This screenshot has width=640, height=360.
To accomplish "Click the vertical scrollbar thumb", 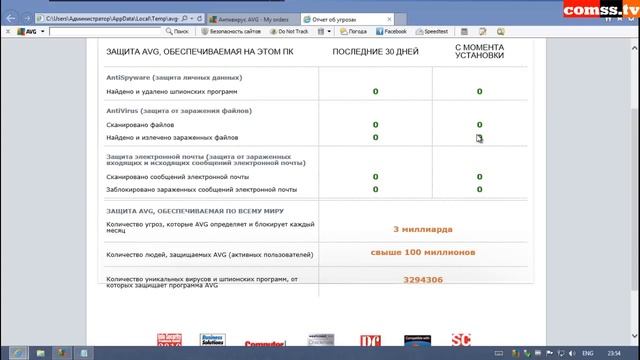I will [x=634, y=200].
